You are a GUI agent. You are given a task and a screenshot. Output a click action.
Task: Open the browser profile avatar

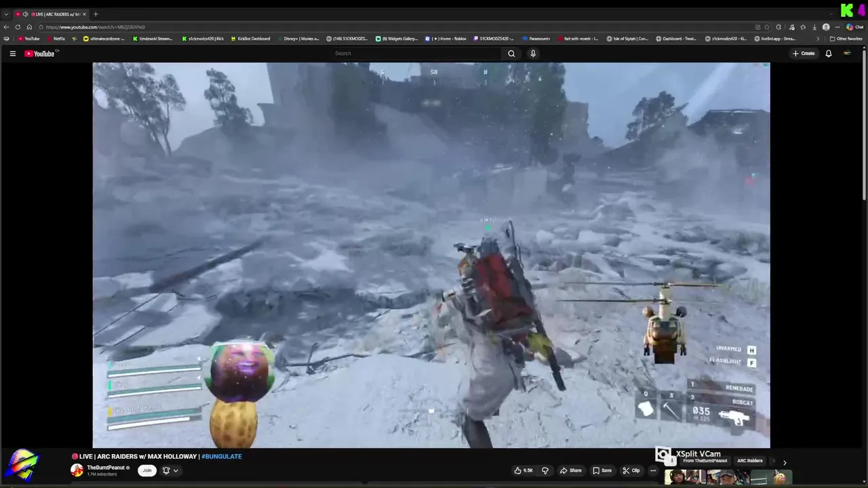826,27
